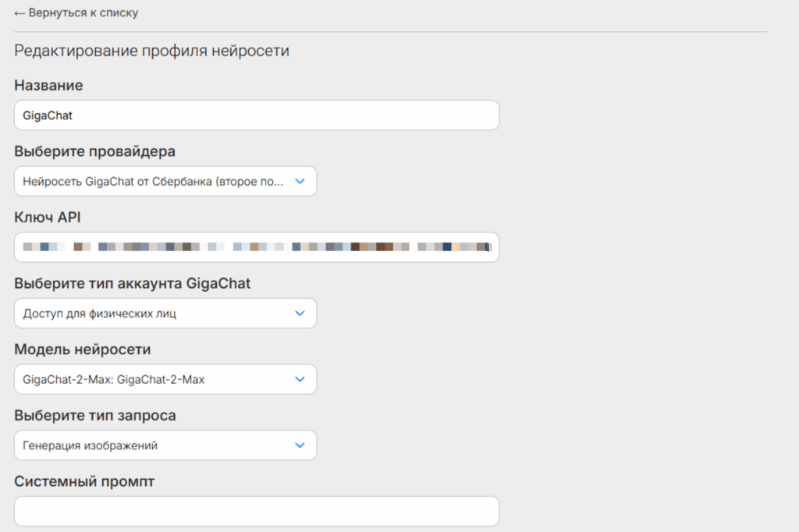799x532 pixels.
Task: Click the chevron arrow in the provider selector
Action: click(300, 181)
